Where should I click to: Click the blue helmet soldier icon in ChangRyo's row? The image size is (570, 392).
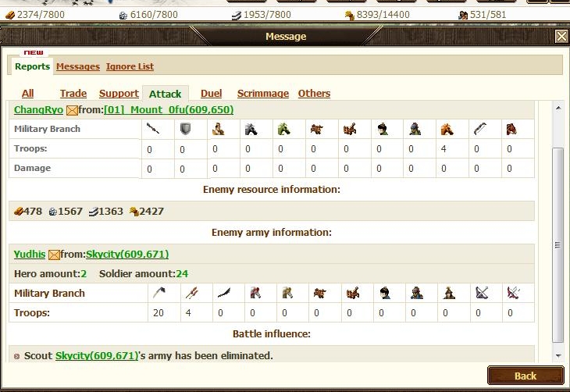(x=415, y=129)
